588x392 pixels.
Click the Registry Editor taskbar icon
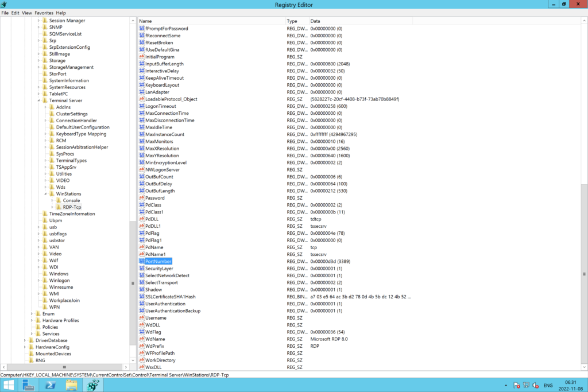tap(91, 385)
